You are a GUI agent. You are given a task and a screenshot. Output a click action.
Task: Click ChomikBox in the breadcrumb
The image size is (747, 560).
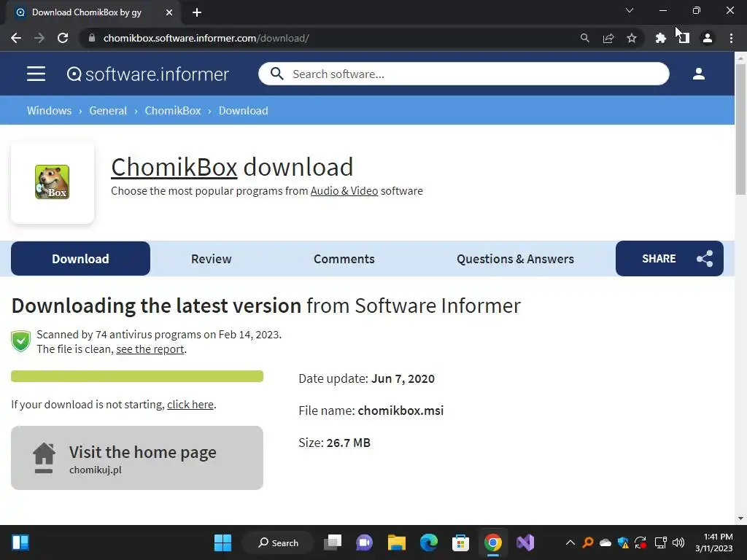click(x=173, y=111)
